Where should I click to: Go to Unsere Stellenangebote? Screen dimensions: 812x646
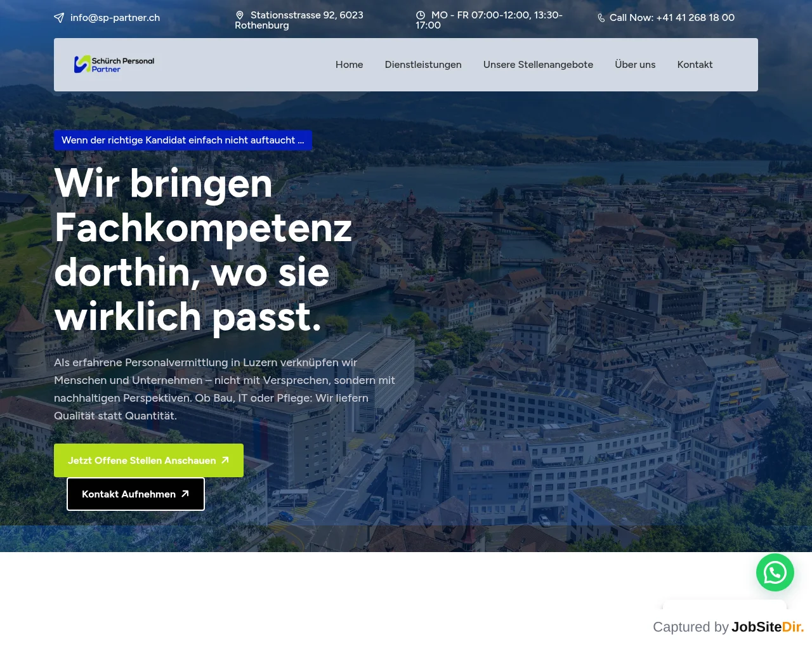(538, 65)
